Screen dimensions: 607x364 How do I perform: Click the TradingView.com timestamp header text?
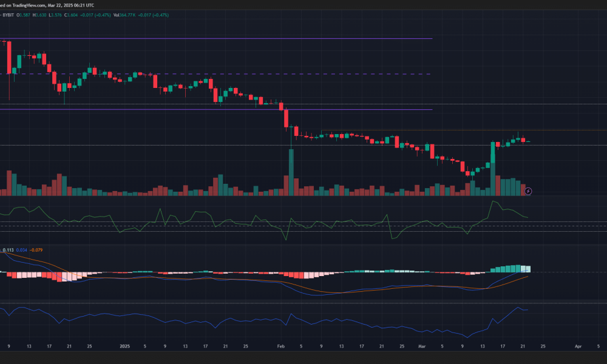[47, 5]
